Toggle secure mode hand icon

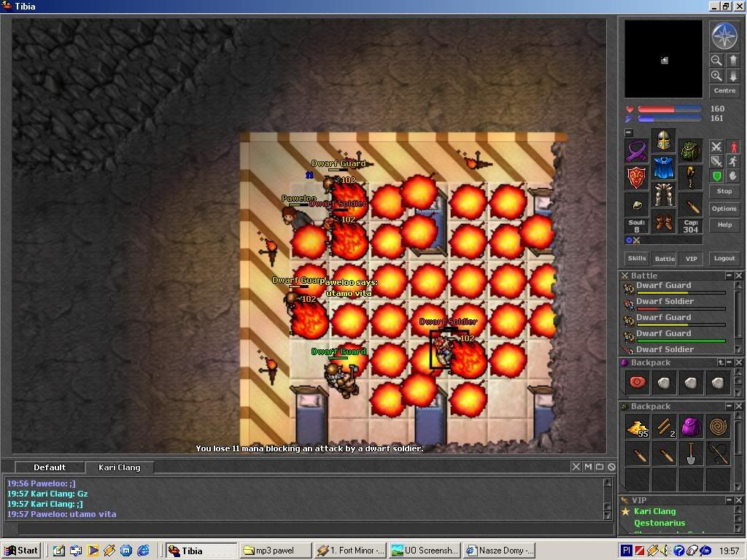pyautogui.click(x=732, y=176)
